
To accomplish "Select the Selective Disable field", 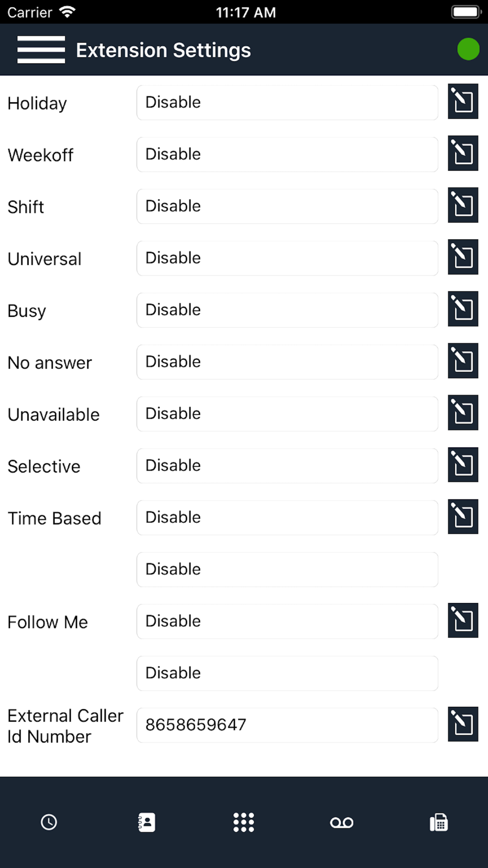I will tap(287, 466).
